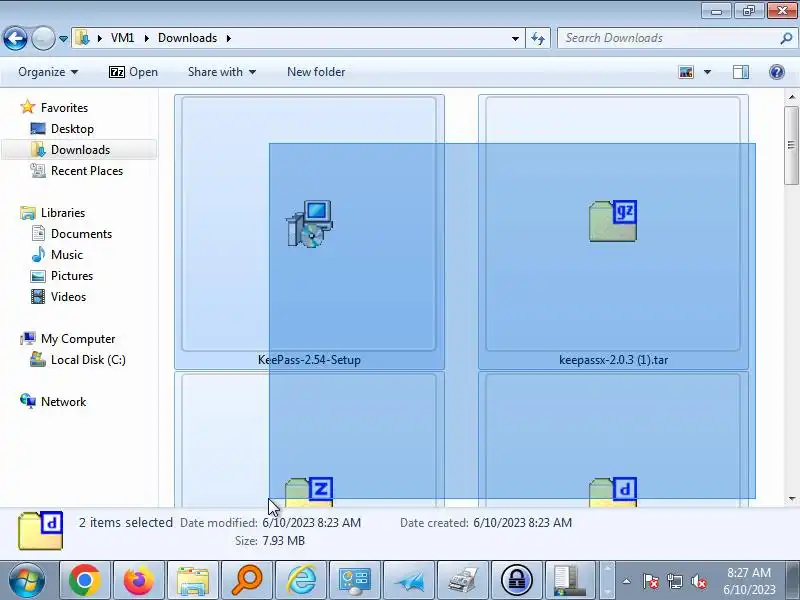Open Local Disk (C:)
The height and width of the screenshot is (600, 800).
88,359
